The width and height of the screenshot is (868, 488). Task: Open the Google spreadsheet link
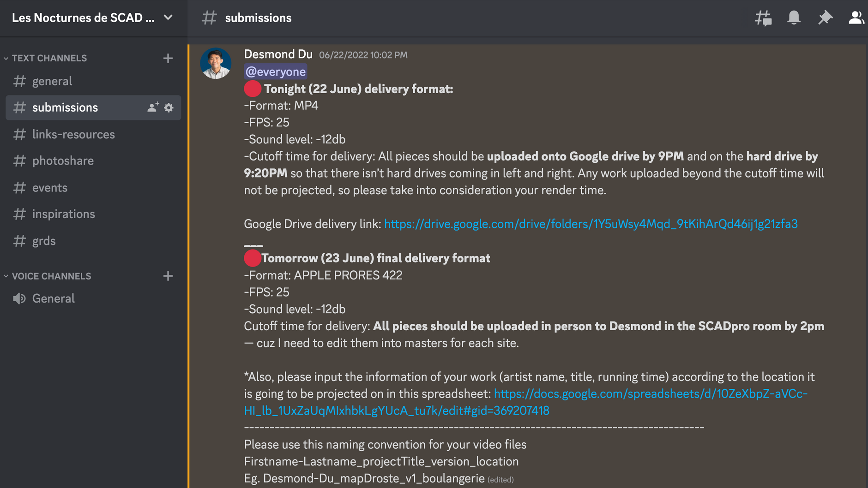pos(526,402)
